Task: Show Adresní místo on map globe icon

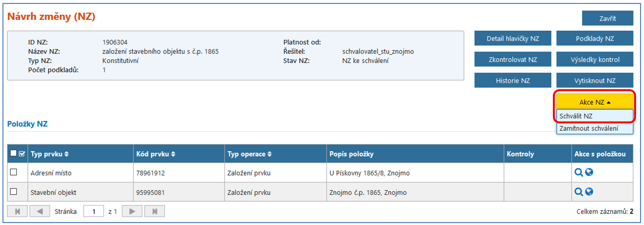Action: pos(589,172)
